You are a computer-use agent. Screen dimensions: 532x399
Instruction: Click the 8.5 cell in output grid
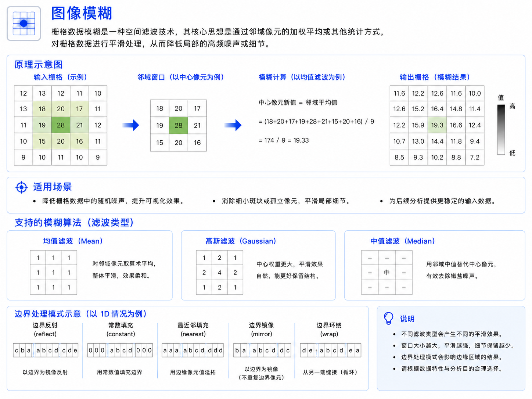[399, 157]
